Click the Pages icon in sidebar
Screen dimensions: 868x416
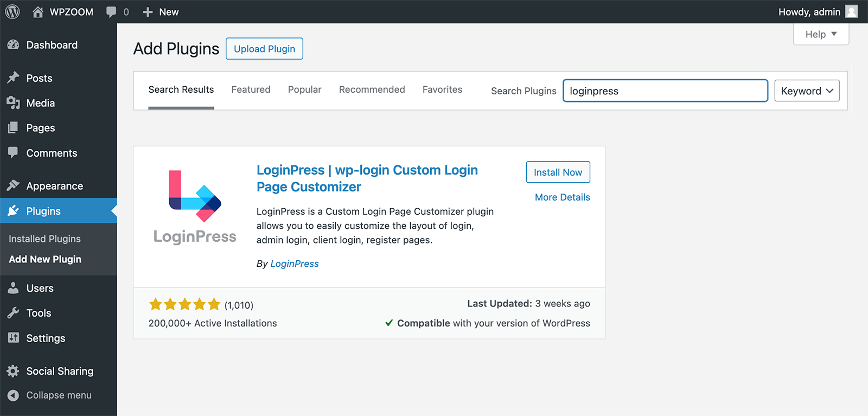tap(14, 128)
